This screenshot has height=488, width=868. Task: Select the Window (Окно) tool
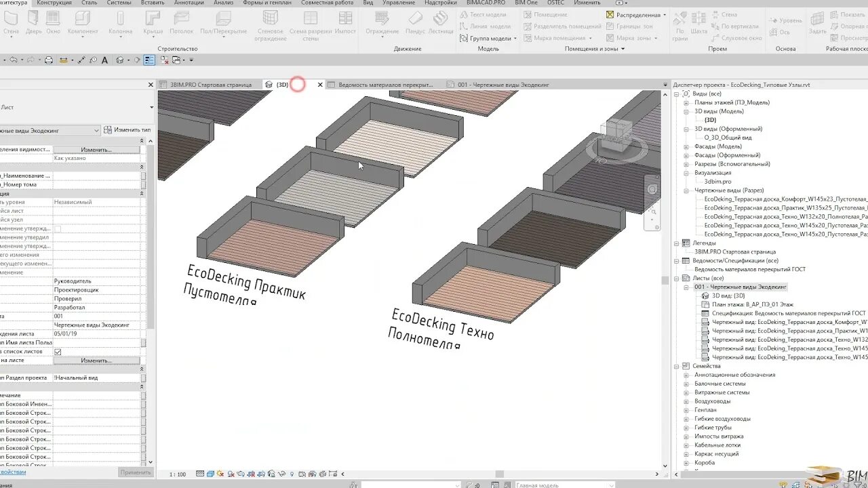[53, 22]
